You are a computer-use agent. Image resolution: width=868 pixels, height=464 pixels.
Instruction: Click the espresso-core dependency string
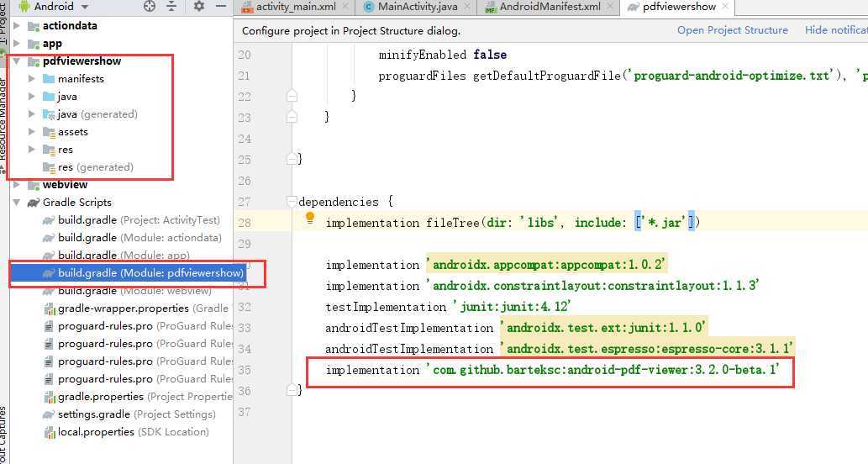646,349
